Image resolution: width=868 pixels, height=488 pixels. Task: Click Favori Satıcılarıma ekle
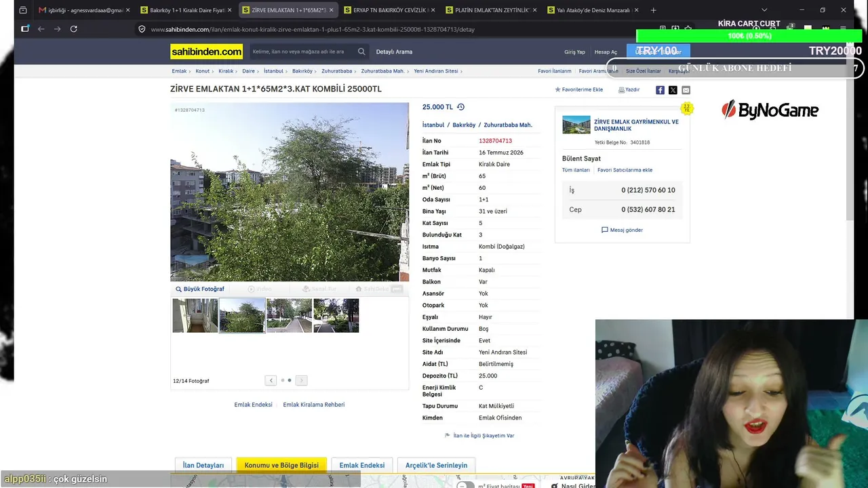point(625,170)
